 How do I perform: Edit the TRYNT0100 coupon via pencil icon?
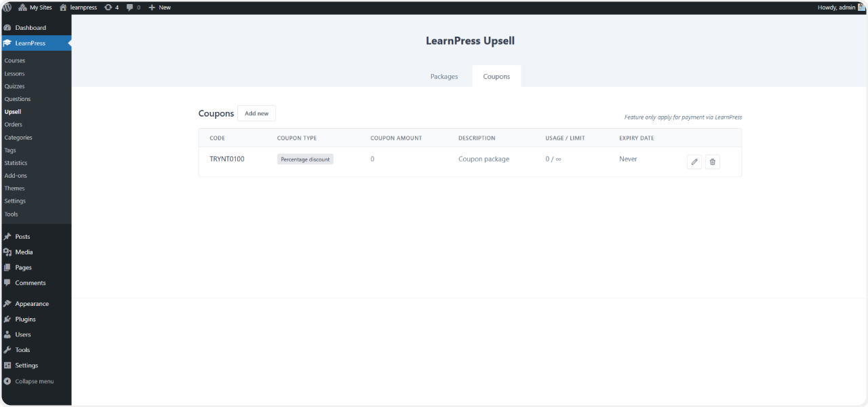(x=694, y=161)
